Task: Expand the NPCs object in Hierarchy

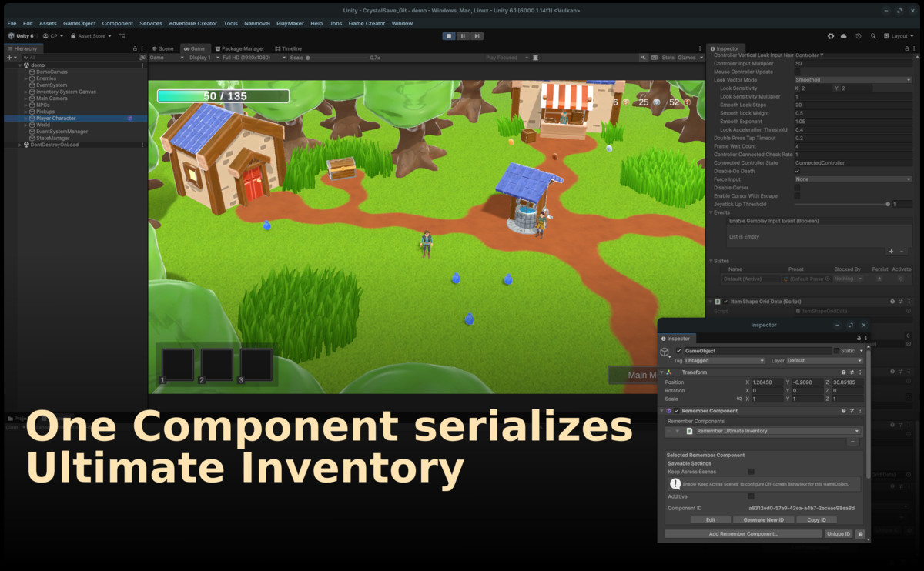Action: pyautogui.click(x=25, y=105)
